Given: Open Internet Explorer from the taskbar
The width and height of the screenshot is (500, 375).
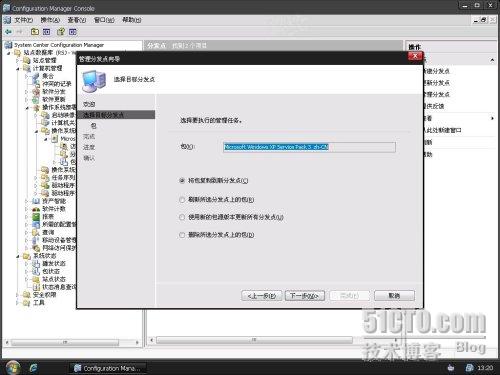Looking at the screenshot, I should coord(33,368).
